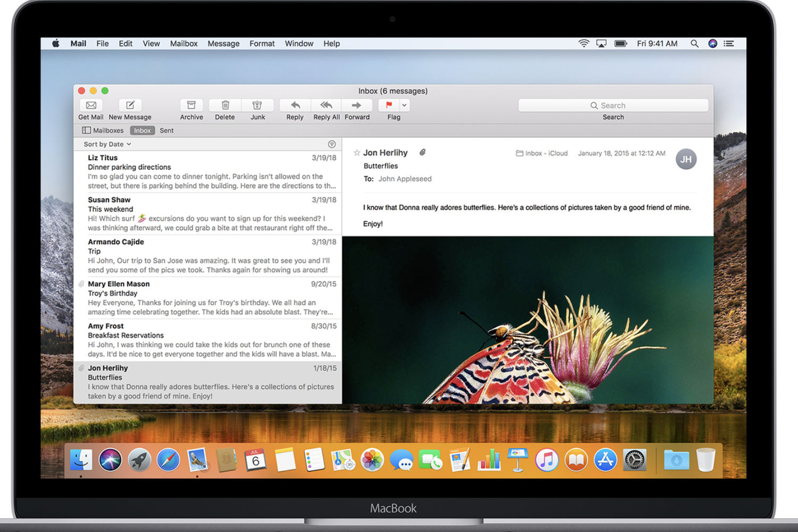Open Safari compass in Dock

click(x=169, y=460)
